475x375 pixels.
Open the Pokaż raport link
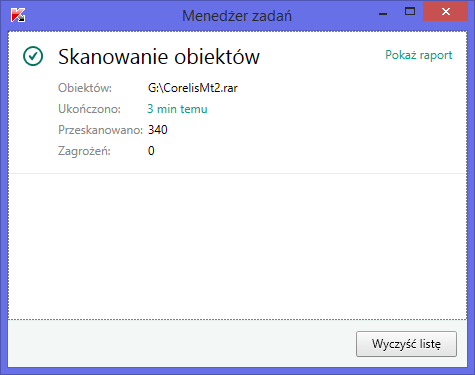419,55
